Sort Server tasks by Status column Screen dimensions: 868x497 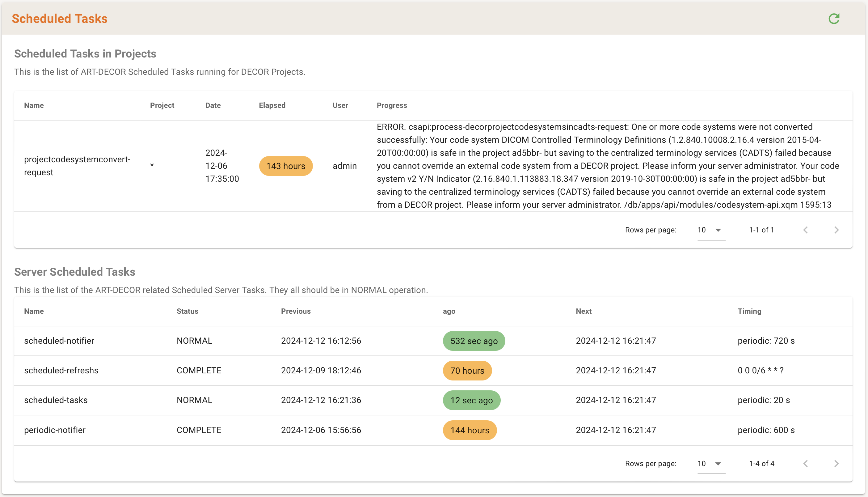click(x=187, y=311)
